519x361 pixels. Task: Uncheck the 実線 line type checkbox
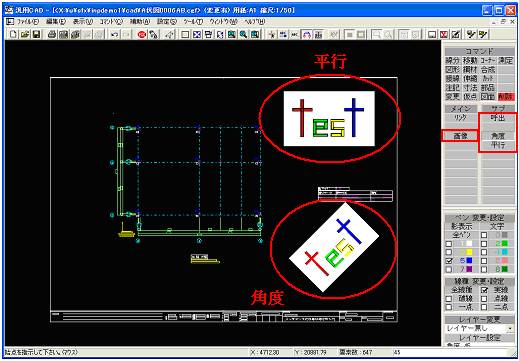coord(484,290)
